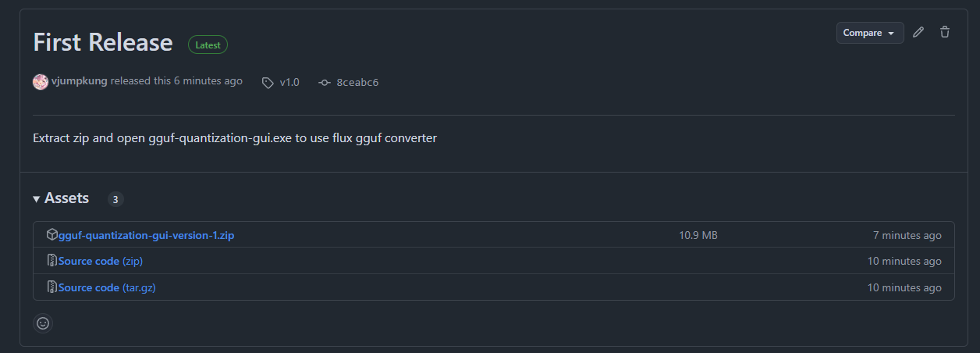Open the Compare dropdown
The width and height of the screenshot is (980, 353).
870,33
